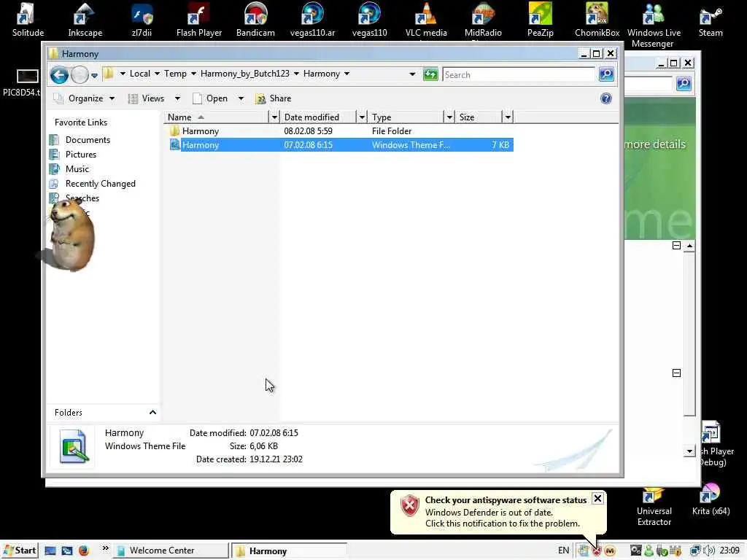Viewport: 747px width, 560px height.
Task: Click the Refresh button in the address bar
Action: pyautogui.click(x=430, y=75)
